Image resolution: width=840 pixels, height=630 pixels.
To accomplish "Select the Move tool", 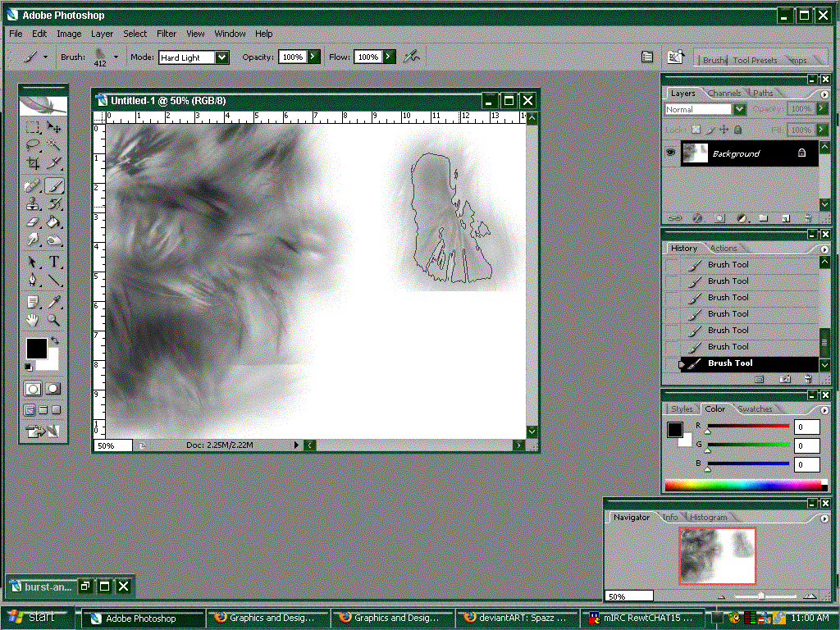I will click(53, 127).
